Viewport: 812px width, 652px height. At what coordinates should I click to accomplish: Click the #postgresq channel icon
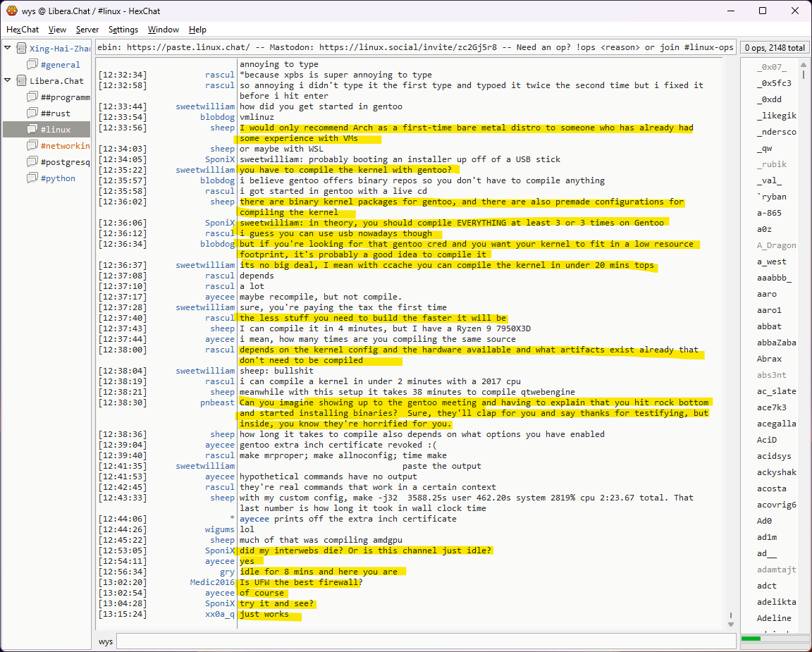[32, 162]
